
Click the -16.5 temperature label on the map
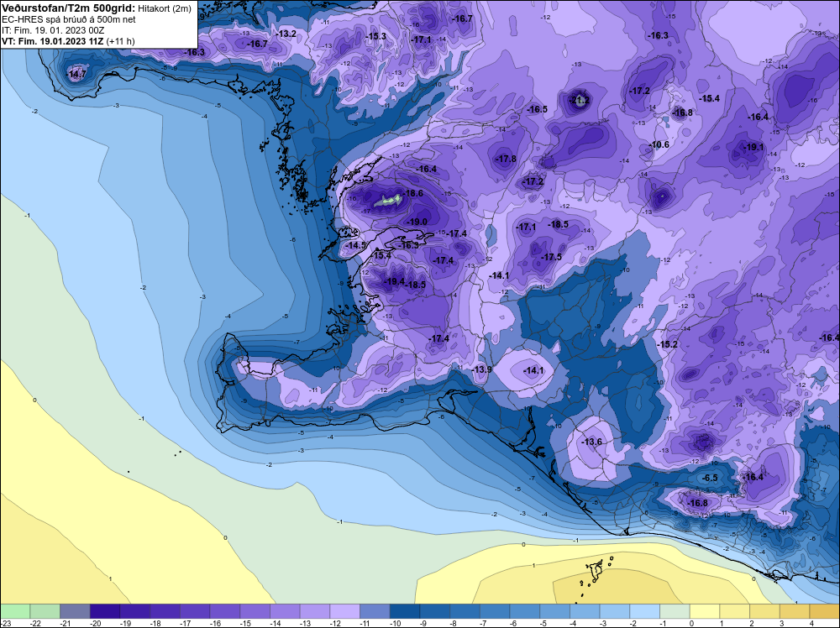pos(537,110)
